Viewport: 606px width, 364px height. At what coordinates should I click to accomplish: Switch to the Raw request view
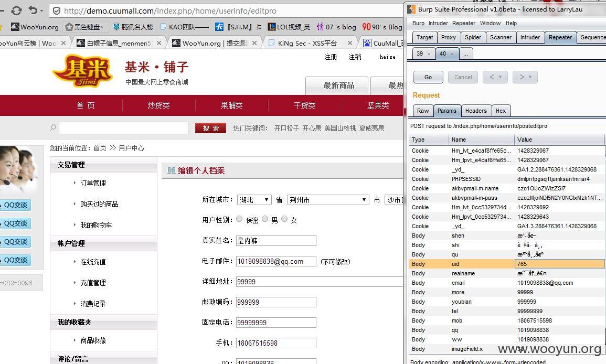click(x=423, y=111)
